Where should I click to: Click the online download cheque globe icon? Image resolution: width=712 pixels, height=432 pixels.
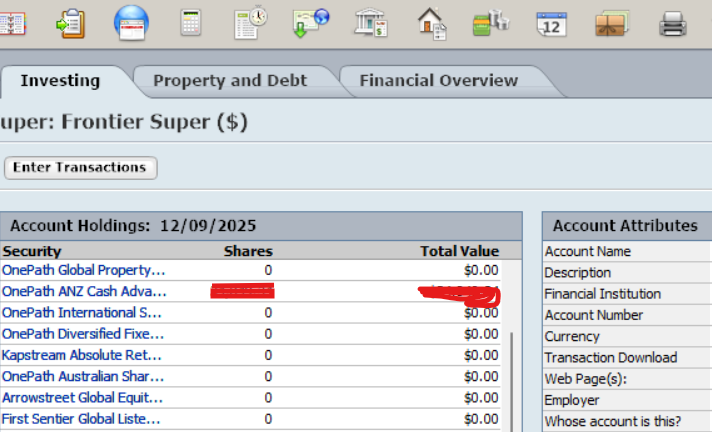pos(311,23)
